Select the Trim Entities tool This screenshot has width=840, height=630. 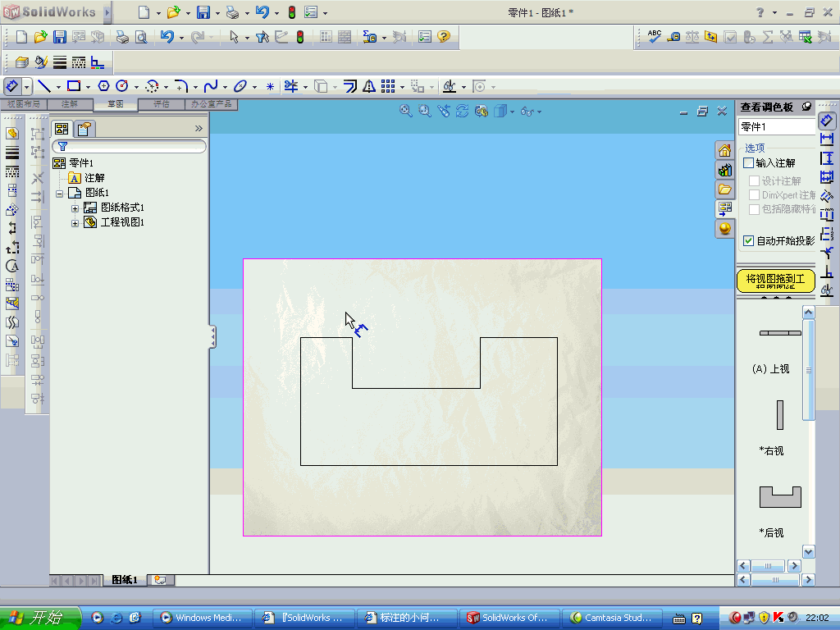[291, 86]
